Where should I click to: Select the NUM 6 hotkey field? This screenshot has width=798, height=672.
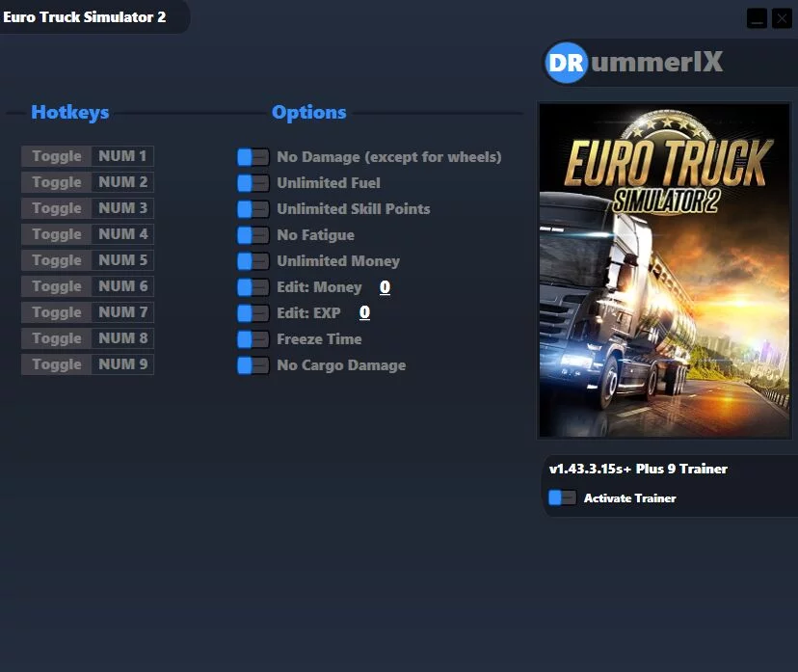click(122, 286)
